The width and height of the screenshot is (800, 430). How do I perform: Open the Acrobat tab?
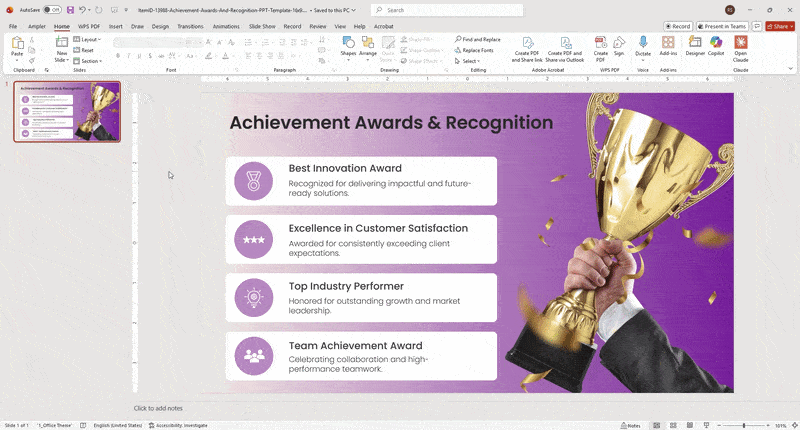(x=383, y=26)
